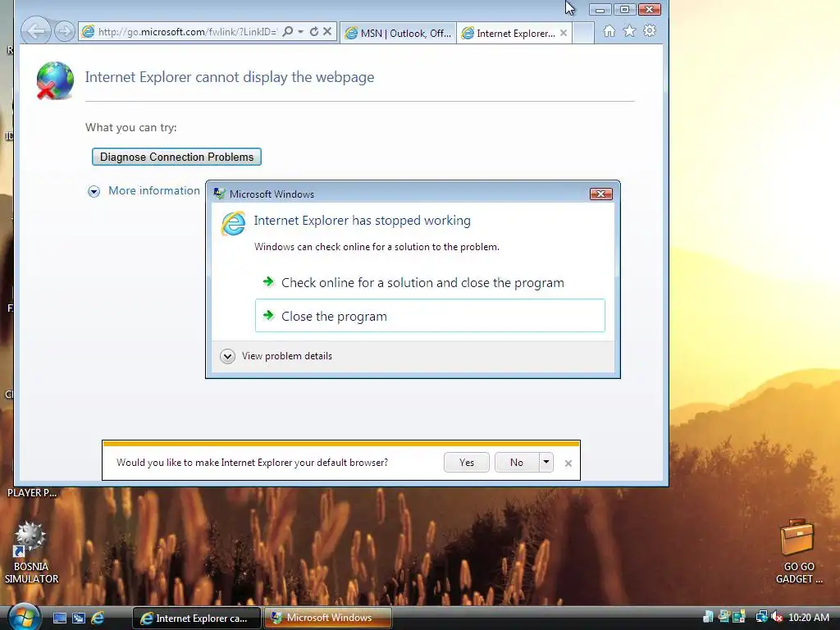Click Switch between windows Quick Launch icon

pyautogui.click(x=79, y=619)
